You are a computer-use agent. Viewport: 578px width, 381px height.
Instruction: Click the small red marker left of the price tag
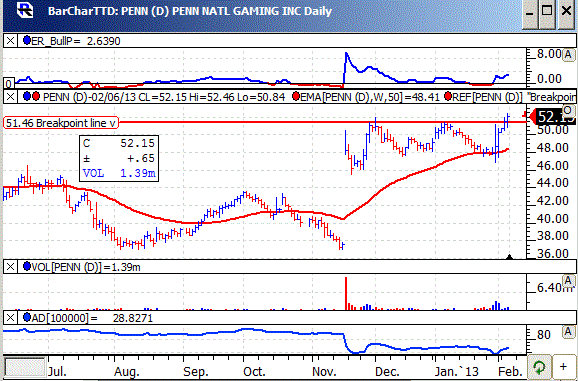(526, 115)
